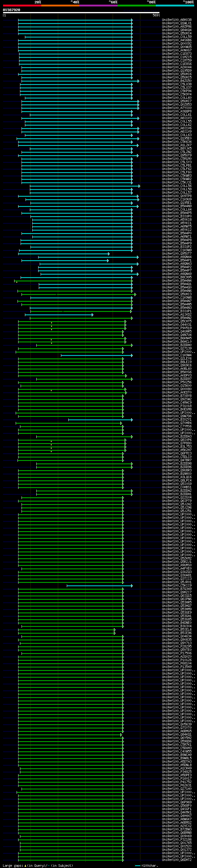Image resolution: width=197 pixels, height=868 pixels.
Task: Select hit label UniRef100_P50256
Action: point(177,382)
